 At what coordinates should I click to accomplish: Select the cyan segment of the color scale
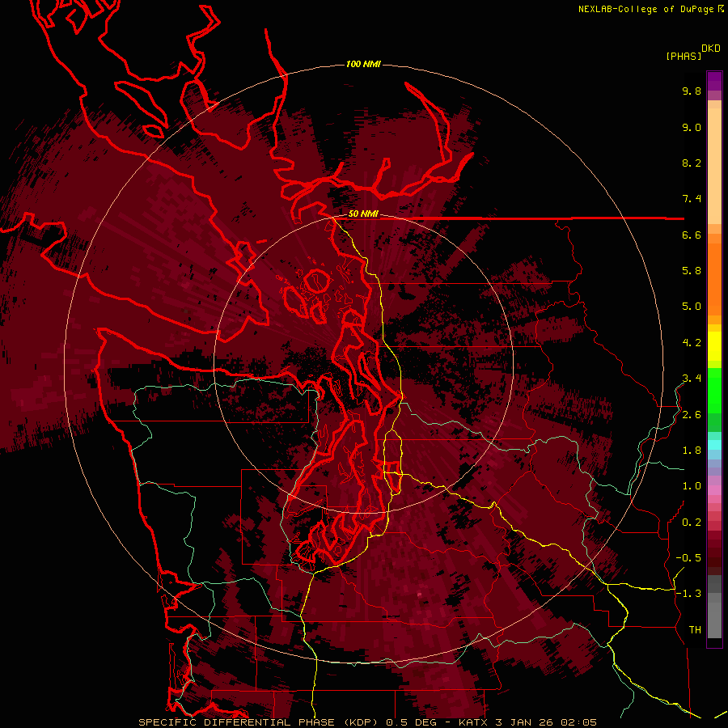pos(714,445)
